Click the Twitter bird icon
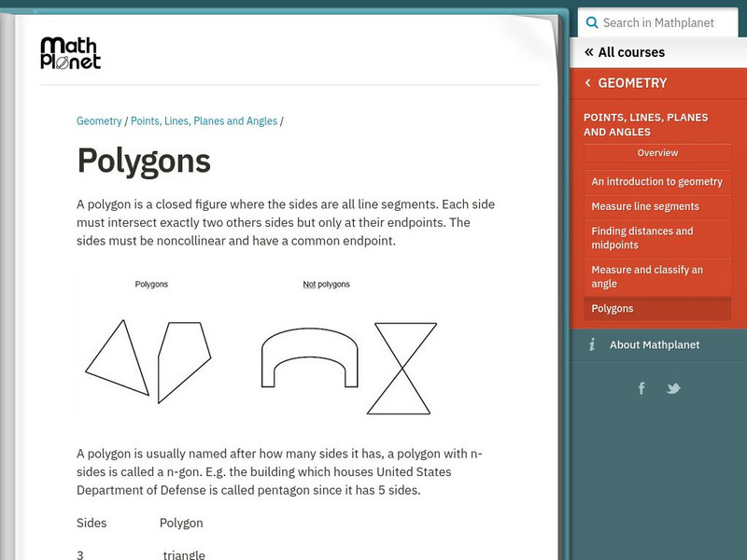The width and height of the screenshot is (747, 560). [673, 388]
